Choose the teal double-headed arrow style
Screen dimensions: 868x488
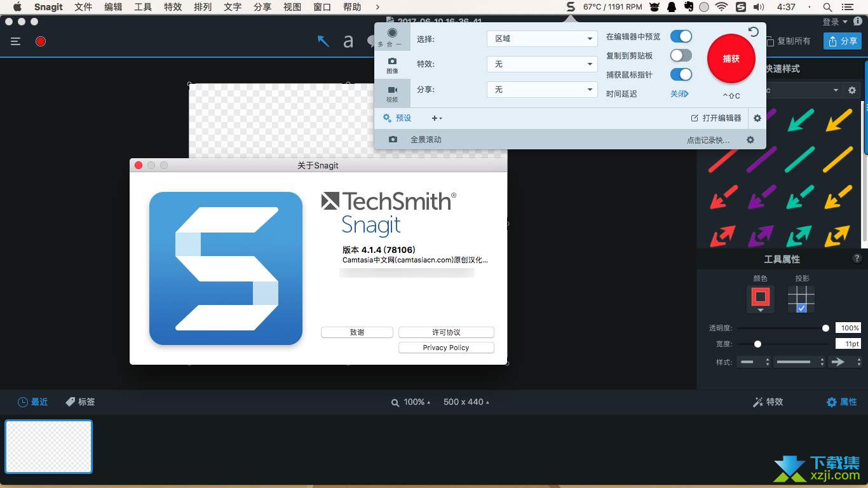[x=800, y=236]
